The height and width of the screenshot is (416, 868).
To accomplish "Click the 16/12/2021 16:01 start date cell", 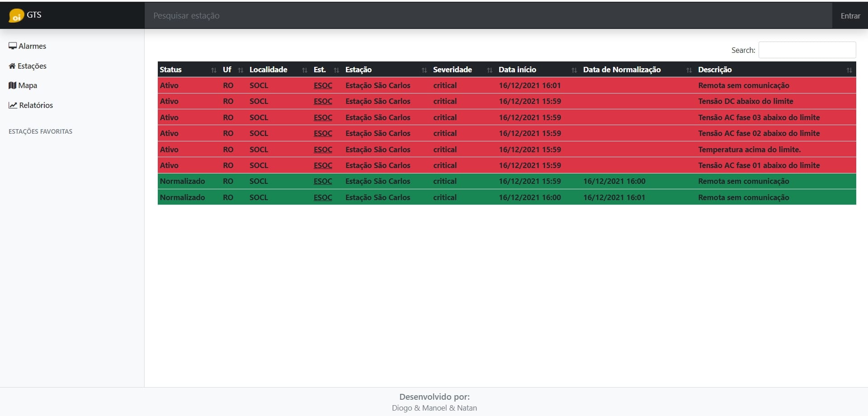I will (530, 85).
